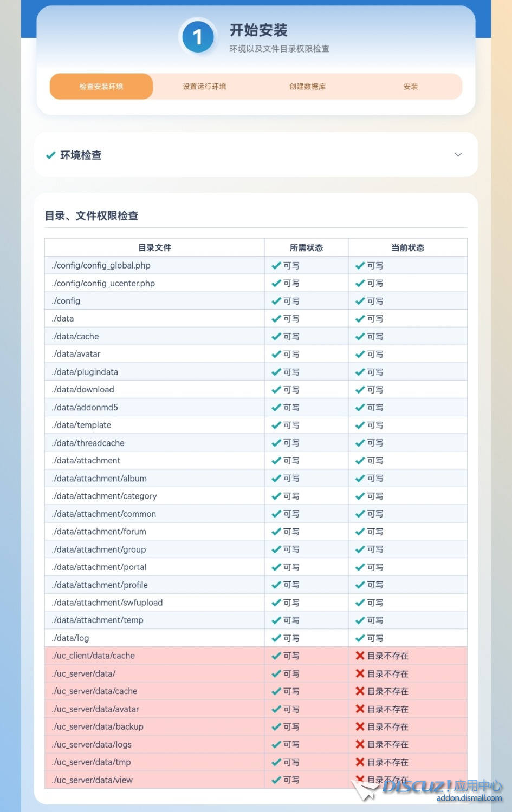This screenshot has height=812, width=512.
Task: Expand the 环境检查 section chevron
Action: point(458,155)
